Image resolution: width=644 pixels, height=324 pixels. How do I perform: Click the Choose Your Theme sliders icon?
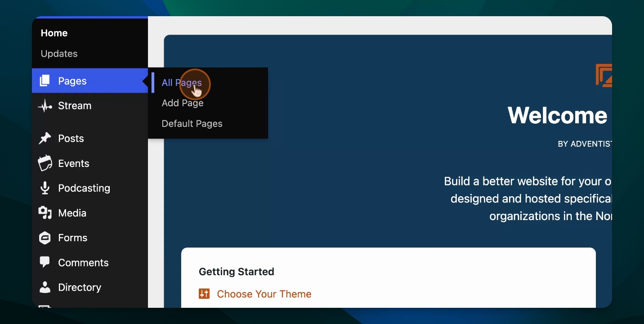pos(204,294)
